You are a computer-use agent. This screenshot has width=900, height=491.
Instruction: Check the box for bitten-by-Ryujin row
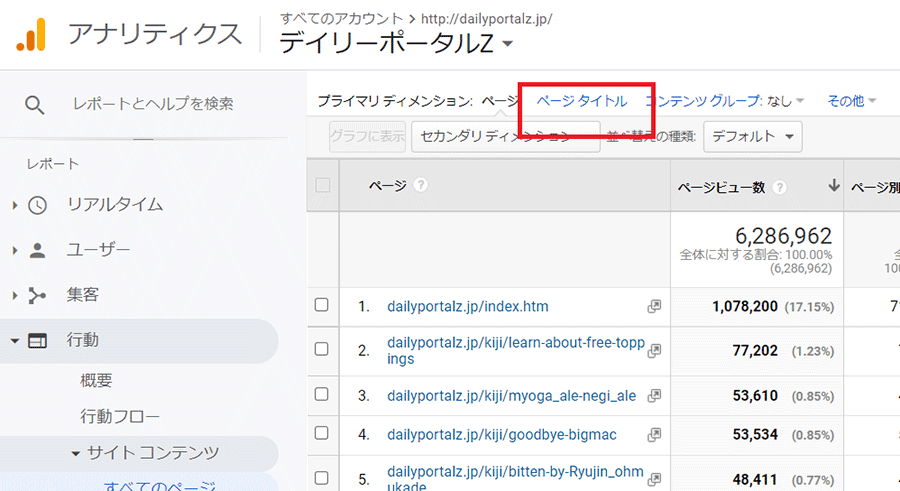click(x=321, y=478)
